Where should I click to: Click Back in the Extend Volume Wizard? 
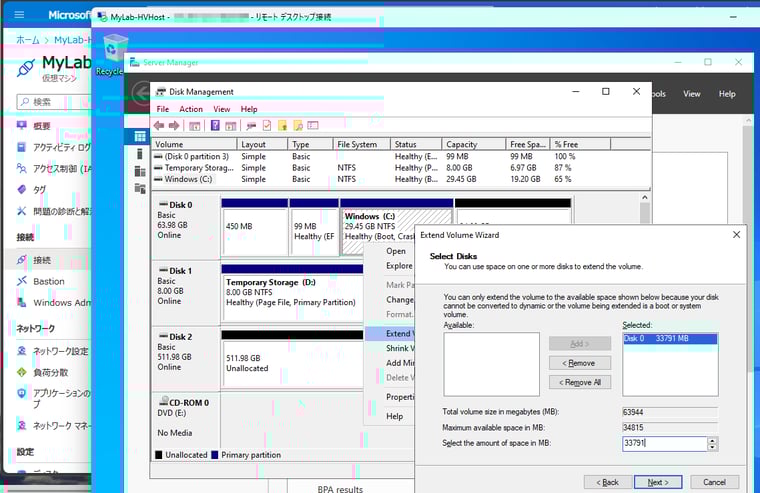tap(607, 482)
